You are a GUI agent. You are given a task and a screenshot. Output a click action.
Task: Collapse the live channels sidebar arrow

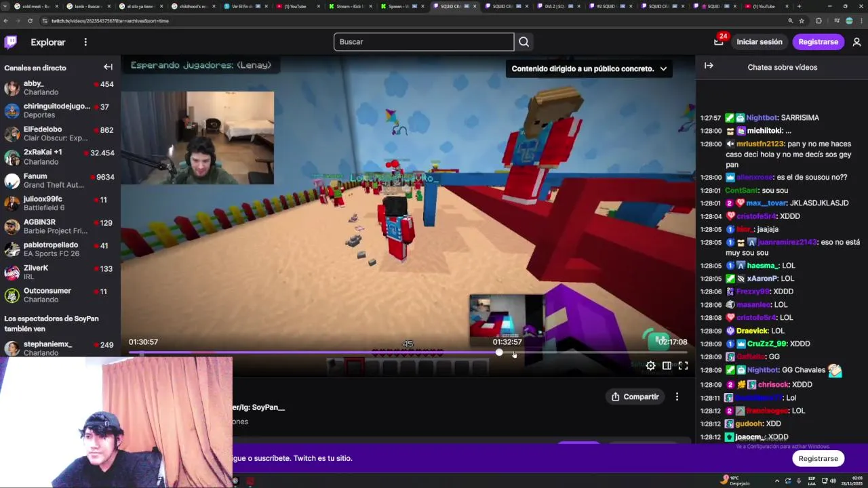point(108,67)
